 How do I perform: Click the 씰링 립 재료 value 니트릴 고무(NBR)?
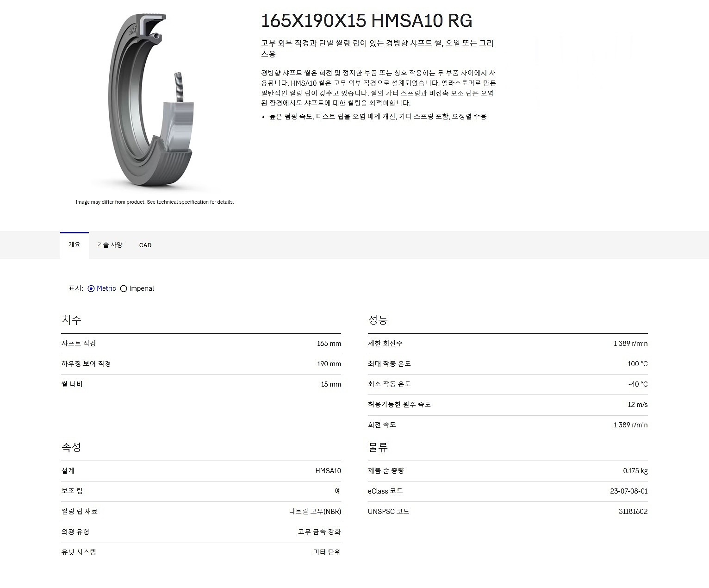(x=315, y=512)
